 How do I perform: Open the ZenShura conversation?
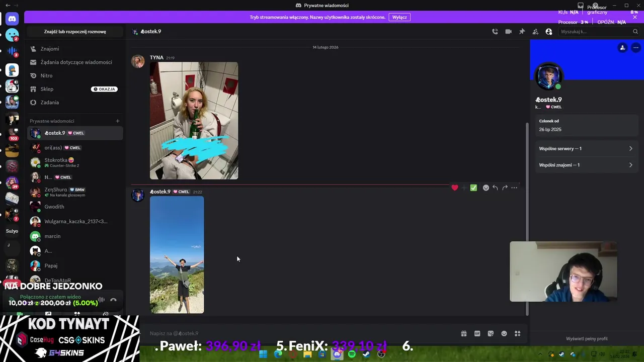click(x=75, y=192)
